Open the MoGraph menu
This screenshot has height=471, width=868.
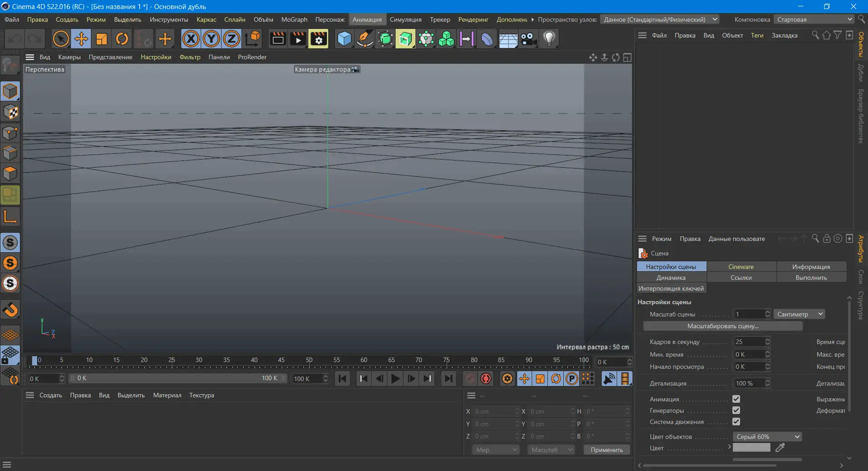tap(294, 19)
